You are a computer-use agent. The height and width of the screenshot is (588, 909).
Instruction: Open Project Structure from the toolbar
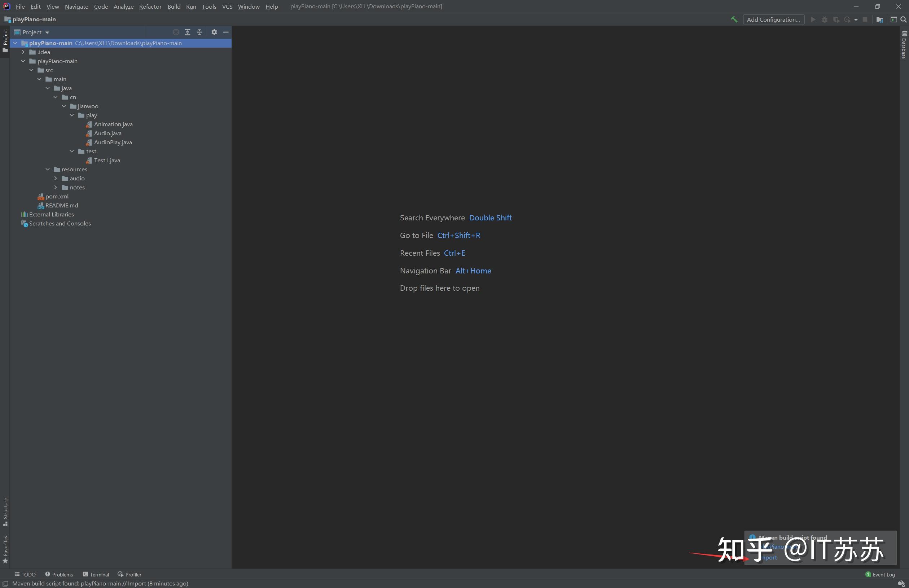pyautogui.click(x=880, y=19)
